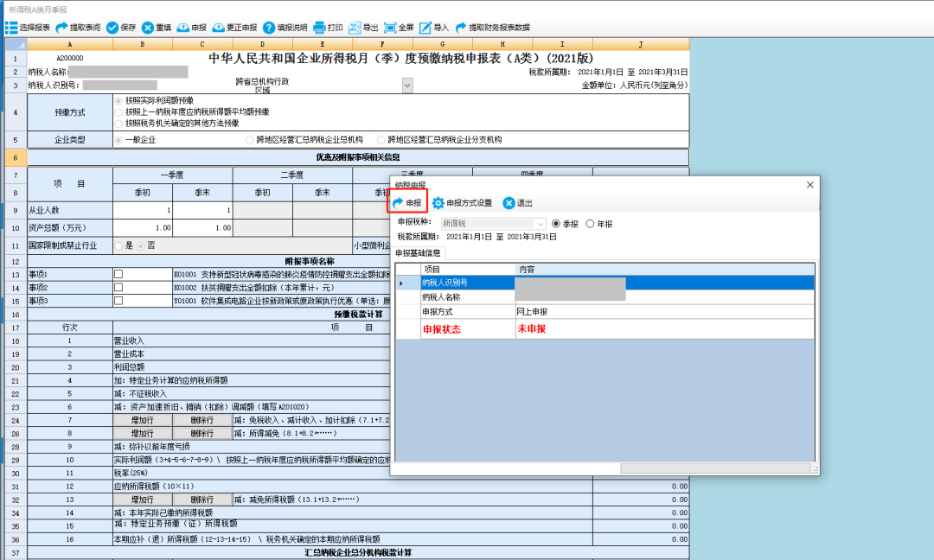This screenshot has width=934, height=560.
Task: Select column A header
Action: (70, 44)
